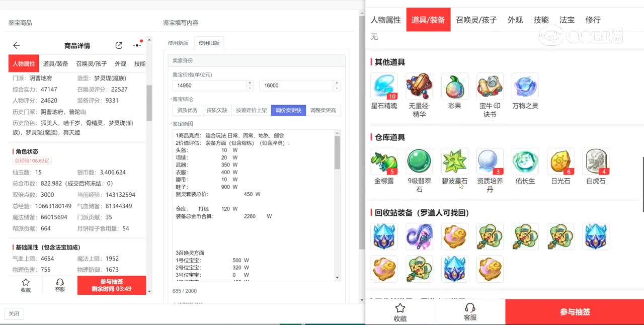644x325 pixels.
Task: Choose the 调价卖更快 conclusion option
Action: pyautogui.click(x=288, y=110)
